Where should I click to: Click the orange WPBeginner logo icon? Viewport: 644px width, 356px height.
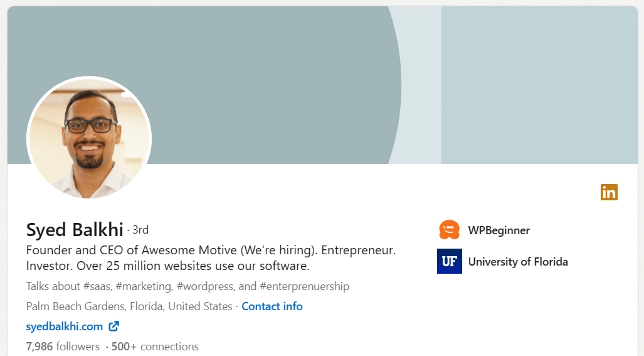[x=449, y=230]
